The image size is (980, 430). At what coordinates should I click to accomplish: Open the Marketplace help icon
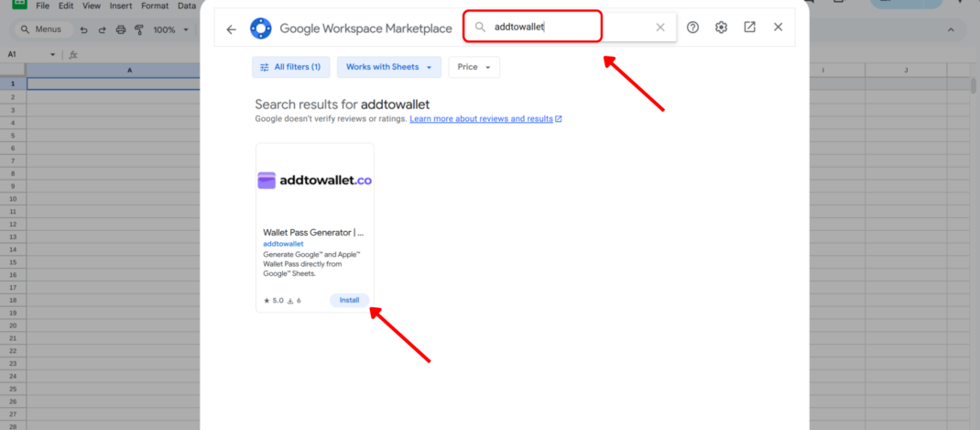point(692,28)
